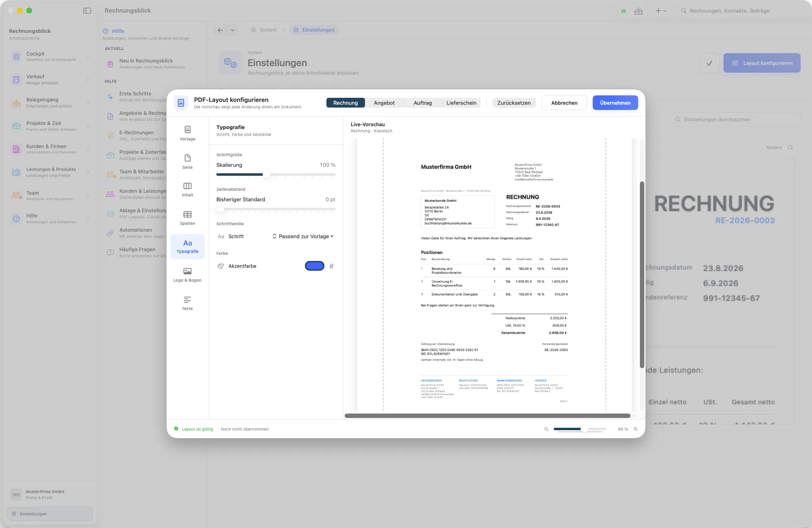The height and width of the screenshot is (528, 812).
Task: Click the inbox tray icon in toolbar
Action: coord(639,11)
